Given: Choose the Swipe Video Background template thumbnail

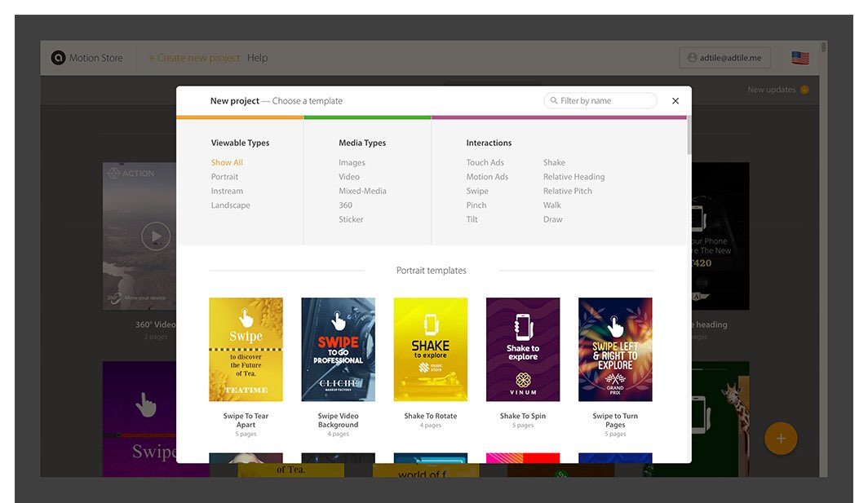Looking at the screenshot, I should click(x=339, y=349).
